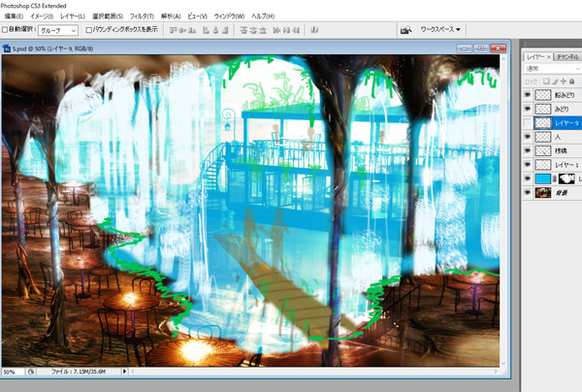This screenshot has width=582, height=392.
Task: Select the layer mask thumbnail
Action: [566, 179]
